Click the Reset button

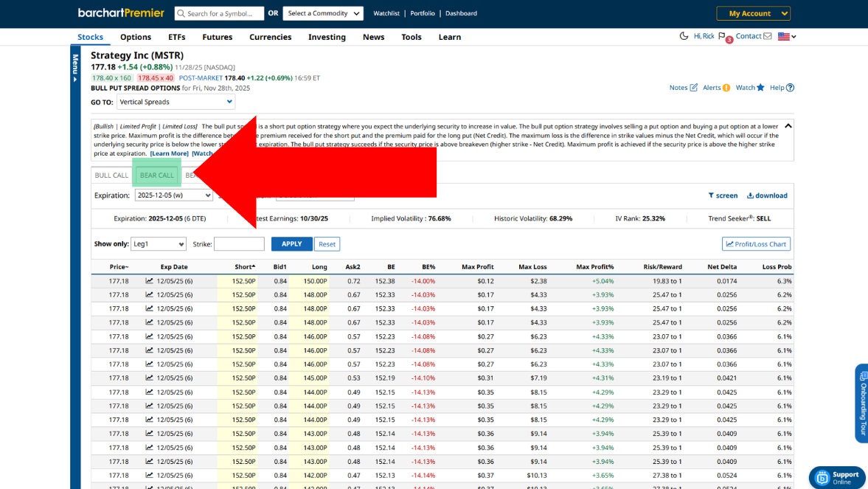[x=327, y=244]
